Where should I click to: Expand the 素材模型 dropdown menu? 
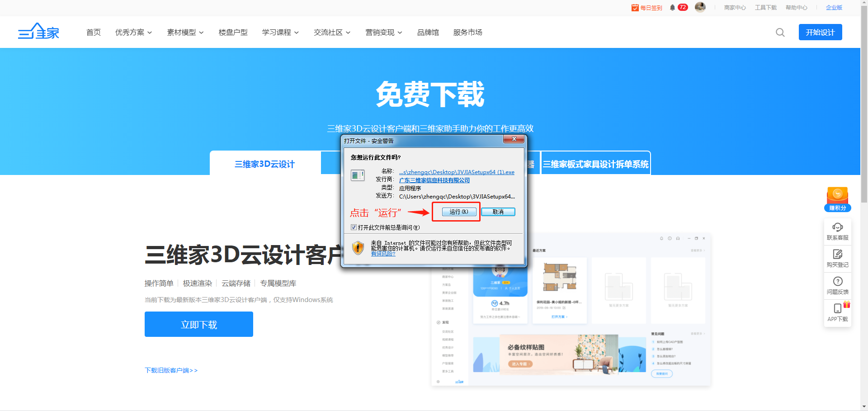coord(185,33)
